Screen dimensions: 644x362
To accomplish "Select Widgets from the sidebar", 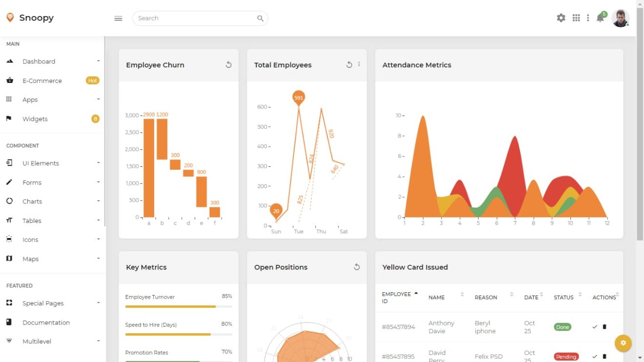I will [x=35, y=119].
